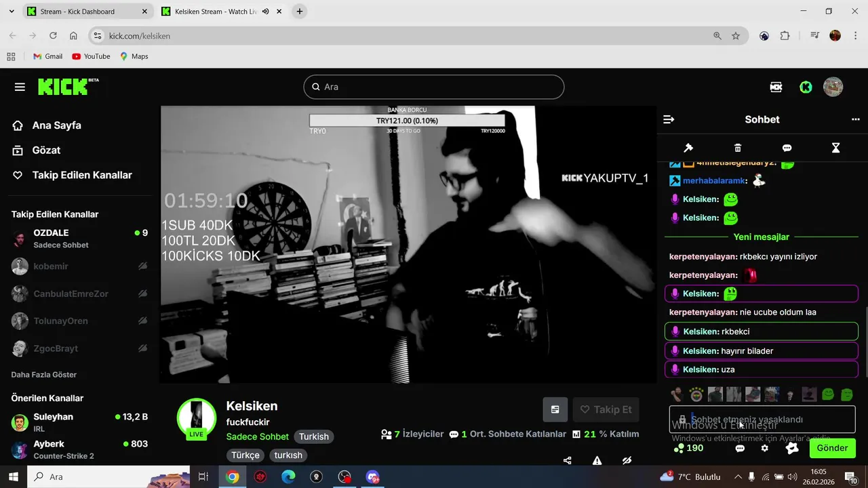Open the hamburger sidebar menu
Screen dimensions: 868x488
(x=20, y=87)
